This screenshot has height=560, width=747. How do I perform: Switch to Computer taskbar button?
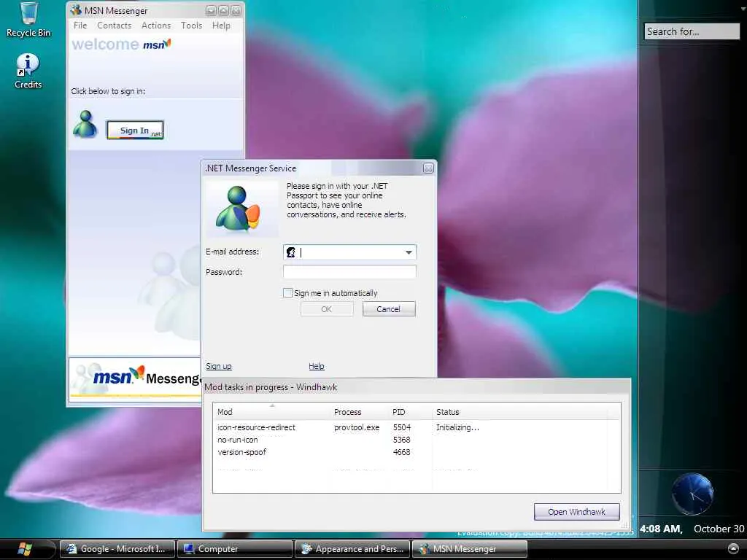click(x=235, y=549)
